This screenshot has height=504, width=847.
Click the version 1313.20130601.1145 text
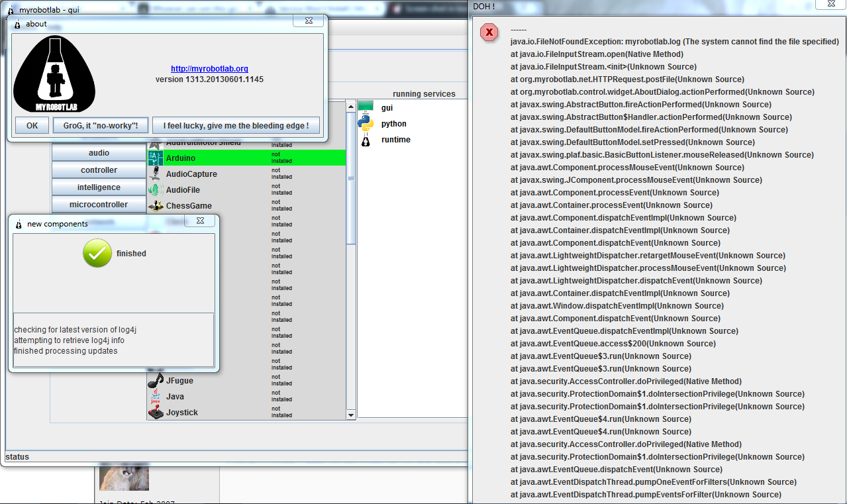point(209,79)
